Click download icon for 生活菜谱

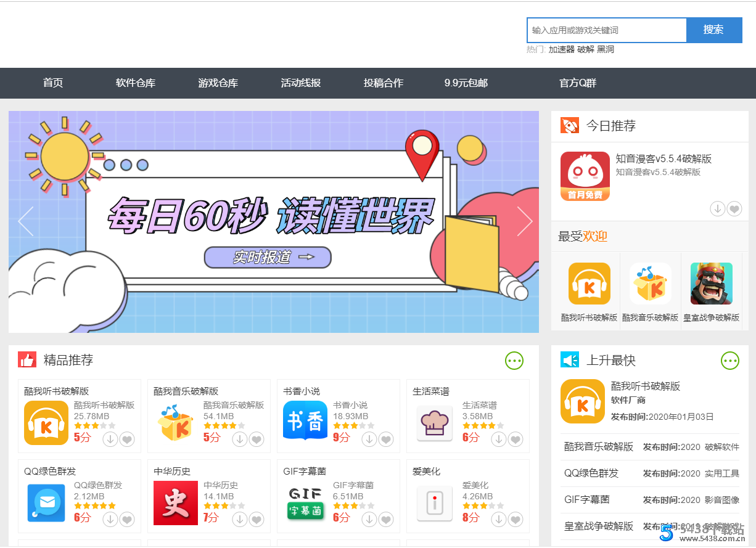(x=498, y=440)
